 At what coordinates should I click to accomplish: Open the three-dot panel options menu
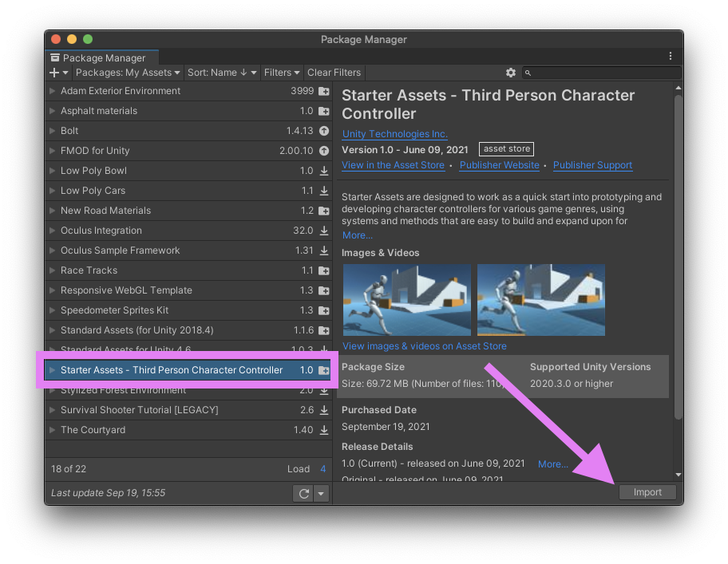671,57
